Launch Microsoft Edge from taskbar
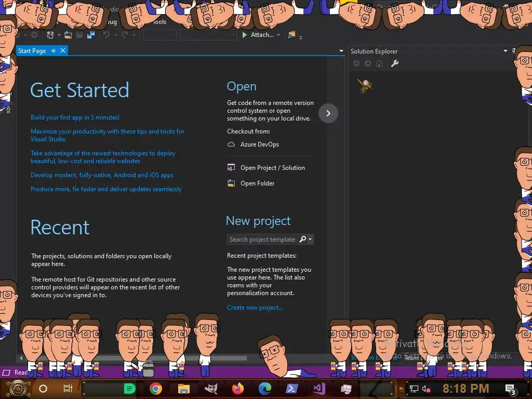The width and height of the screenshot is (532, 399). [x=264, y=389]
